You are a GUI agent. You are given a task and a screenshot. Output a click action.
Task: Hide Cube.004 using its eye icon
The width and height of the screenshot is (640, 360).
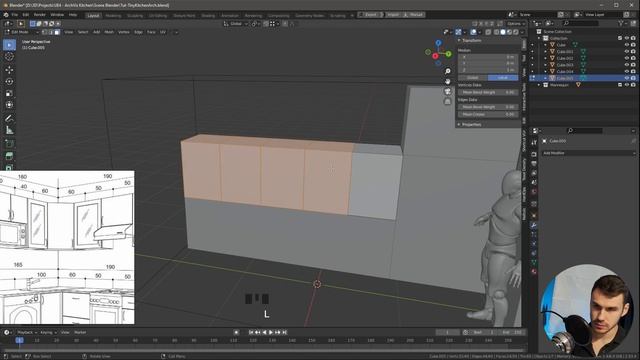pyautogui.click(x=627, y=71)
